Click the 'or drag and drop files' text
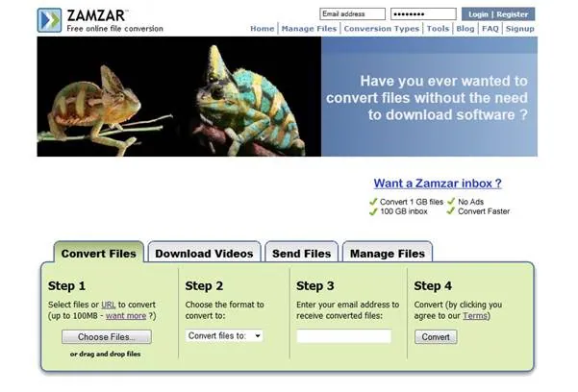578x392 pixels. pos(106,354)
